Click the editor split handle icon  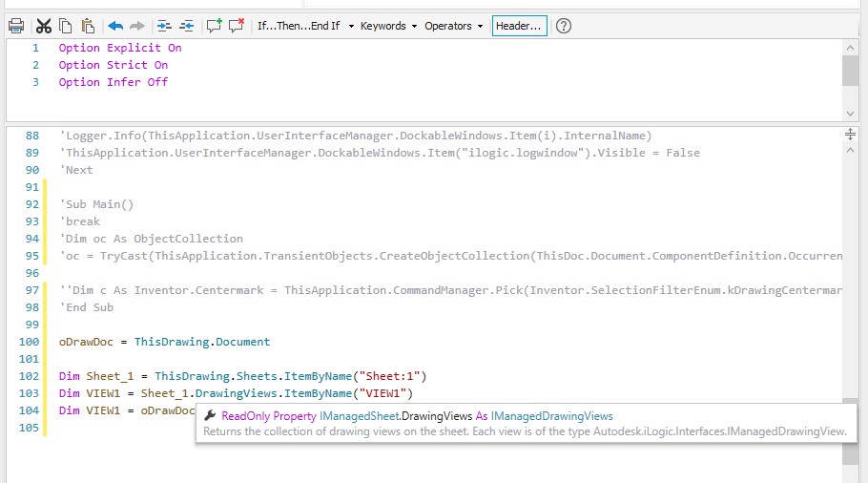coord(850,136)
